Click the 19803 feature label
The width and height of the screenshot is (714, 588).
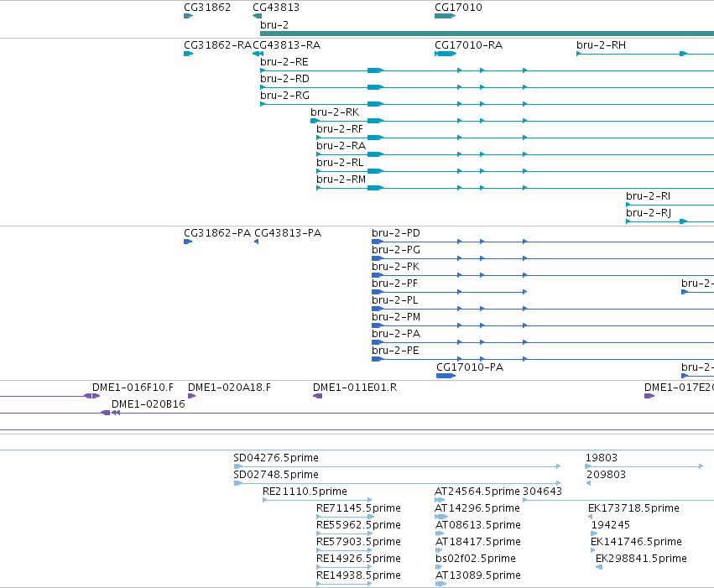point(601,458)
